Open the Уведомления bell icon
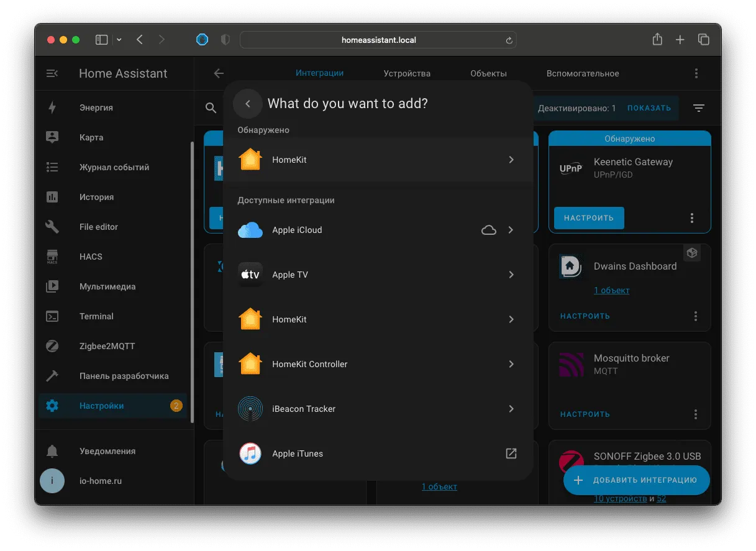Screen dimensions: 756x551 pos(52,451)
